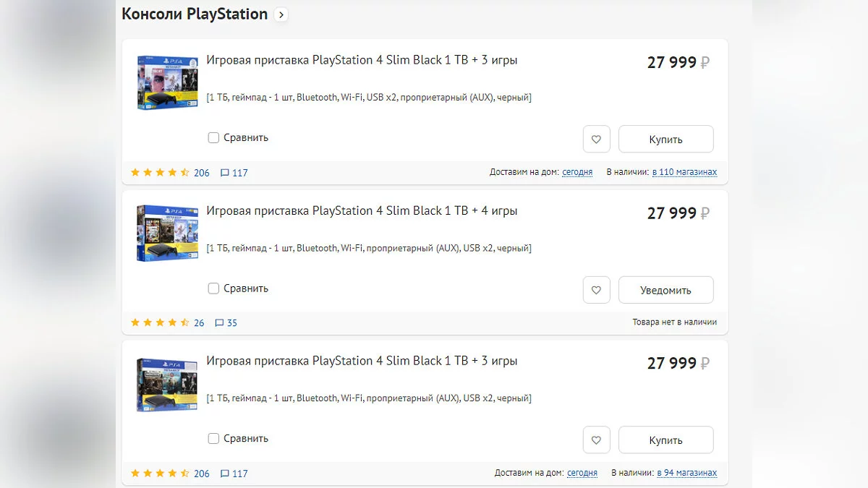Image resolution: width=868 pixels, height=488 pixels.
Task: Favorite the third PlayStation listing with heart
Action: tap(596, 440)
